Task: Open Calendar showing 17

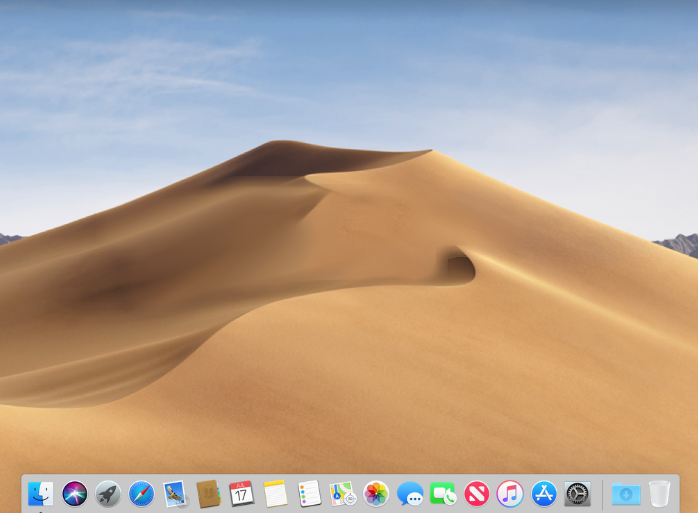Action: pos(242,493)
